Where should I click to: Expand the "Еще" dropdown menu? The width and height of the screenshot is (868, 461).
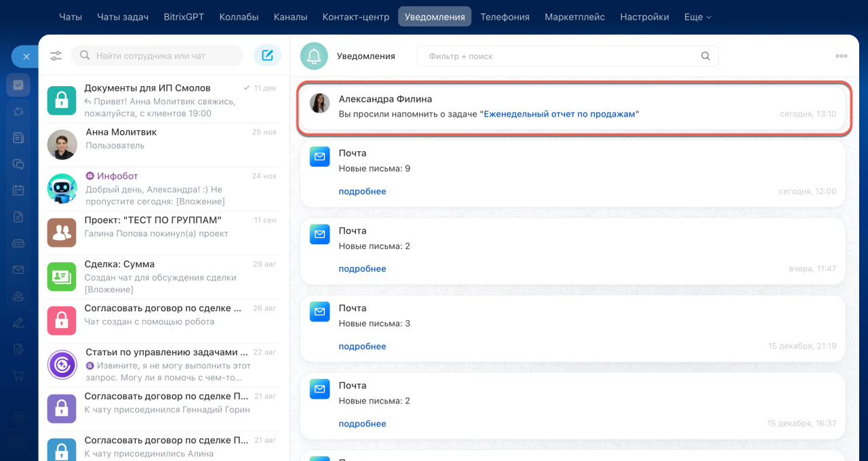pyautogui.click(x=697, y=17)
